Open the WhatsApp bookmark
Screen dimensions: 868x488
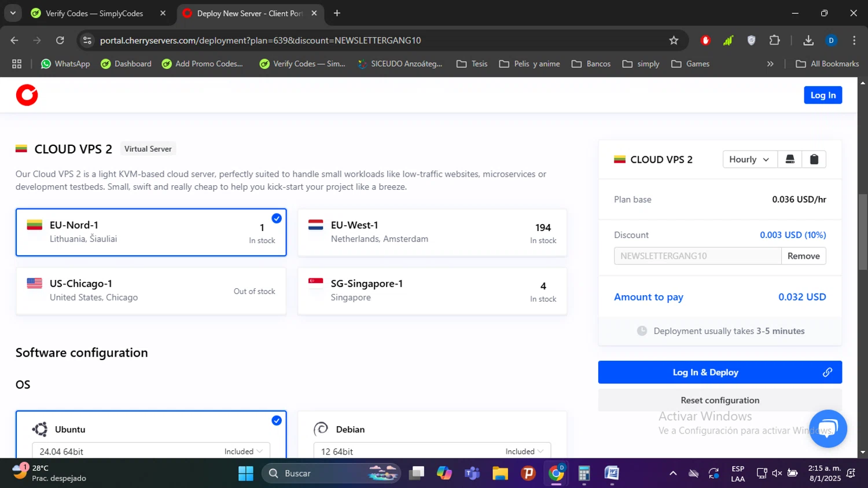65,64
